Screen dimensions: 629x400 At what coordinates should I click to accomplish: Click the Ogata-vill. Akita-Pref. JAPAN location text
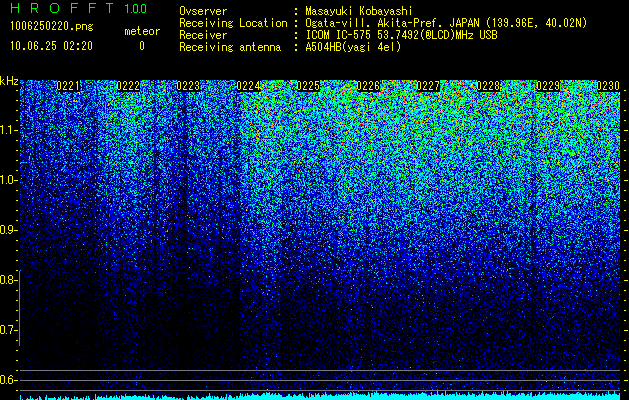point(446,23)
